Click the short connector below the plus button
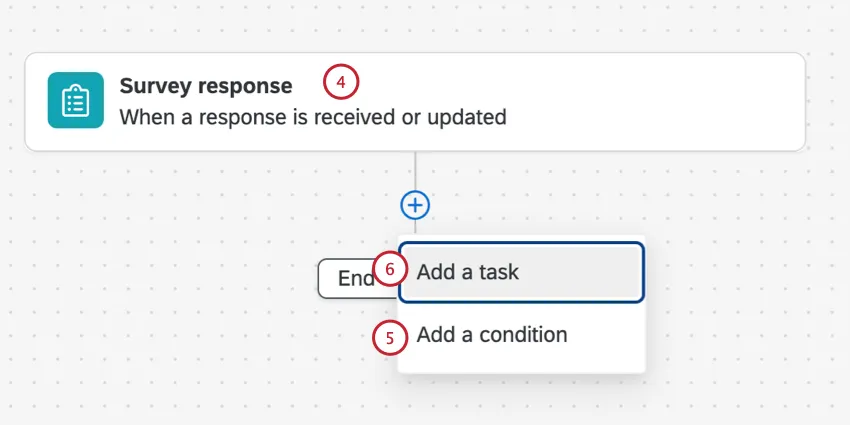This screenshot has height=425, width=850. [x=415, y=228]
